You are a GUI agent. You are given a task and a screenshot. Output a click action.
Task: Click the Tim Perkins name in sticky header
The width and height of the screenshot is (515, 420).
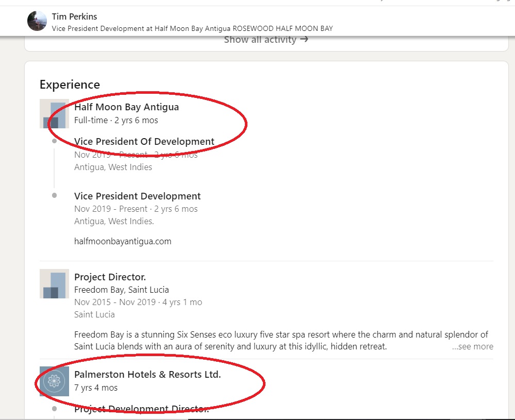coord(74,16)
